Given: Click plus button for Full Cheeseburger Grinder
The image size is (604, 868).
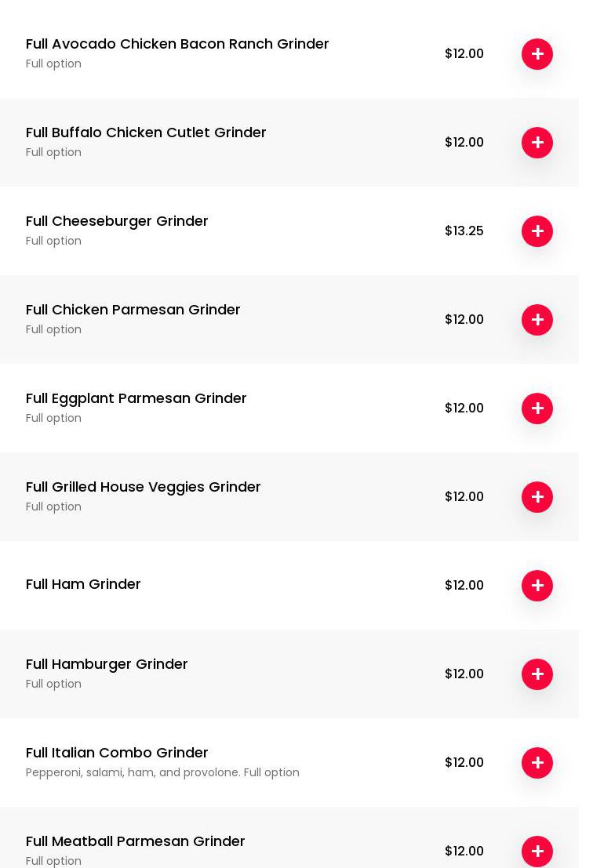Looking at the screenshot, I should [x=537, y=231].
